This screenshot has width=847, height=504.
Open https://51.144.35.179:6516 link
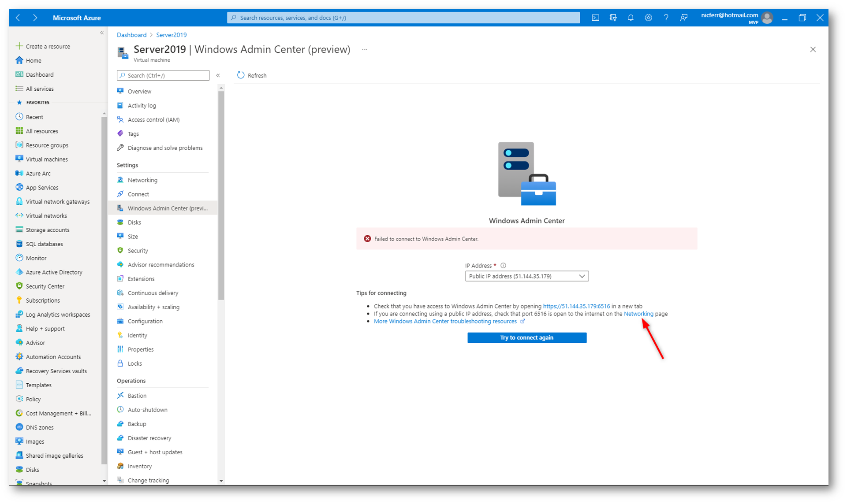coord(576,306)
